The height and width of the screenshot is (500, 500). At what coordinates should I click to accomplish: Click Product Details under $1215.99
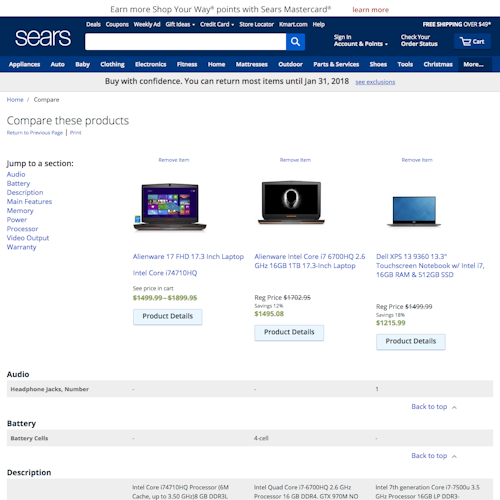pyautogui.click(x=411, y=341)
